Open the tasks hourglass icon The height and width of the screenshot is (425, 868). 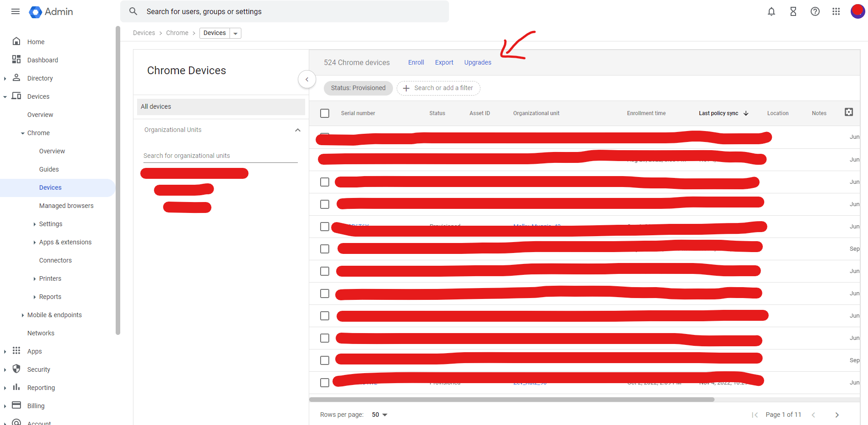793,11
